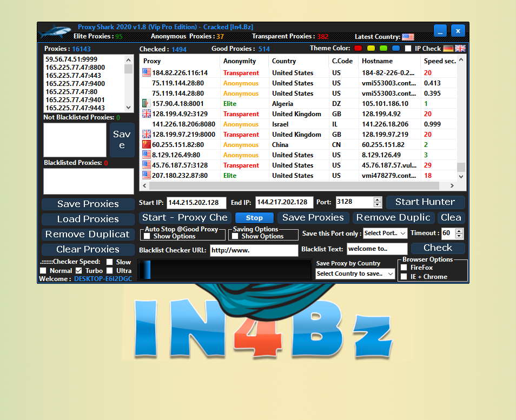516x420 pixels.
Task: Increase Port value with up arrow
Action: click(378, 199)
